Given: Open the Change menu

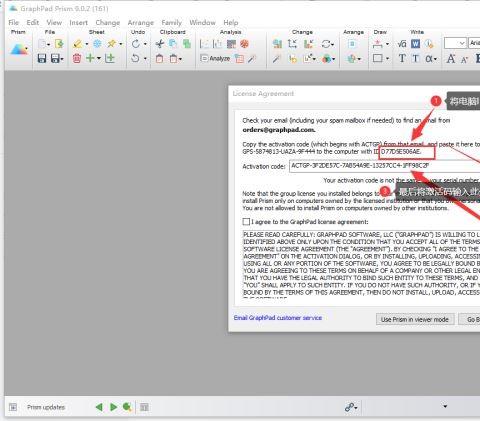Looking at the screenshot, I should click(108, 23).
